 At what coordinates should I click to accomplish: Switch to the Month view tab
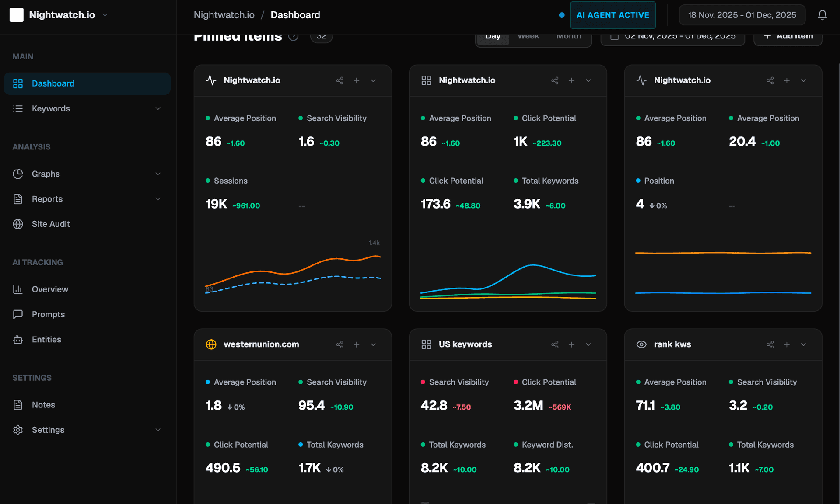pyautogui.click(x=569, y=38)
